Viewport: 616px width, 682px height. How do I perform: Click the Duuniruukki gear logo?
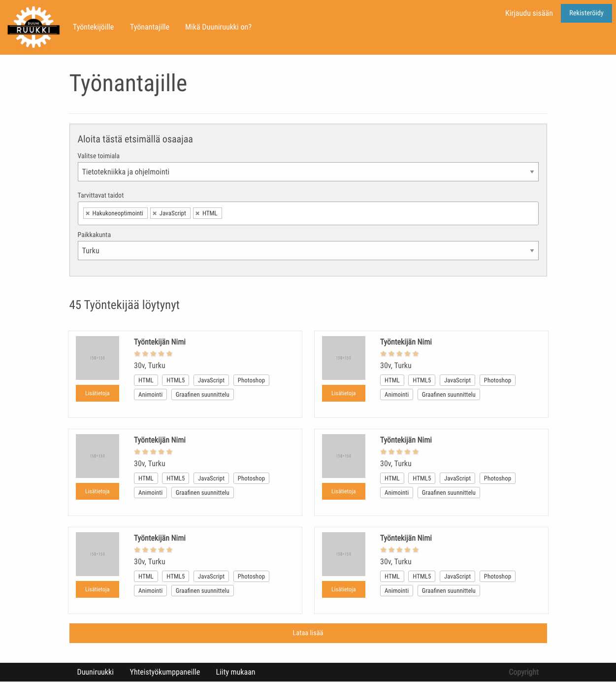[33, 28]
